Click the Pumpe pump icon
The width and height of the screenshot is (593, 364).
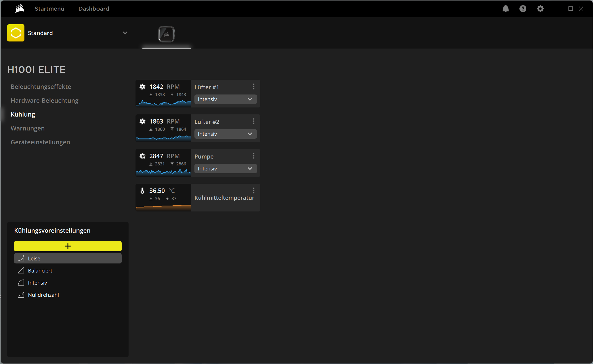click(x=142, y=156)
